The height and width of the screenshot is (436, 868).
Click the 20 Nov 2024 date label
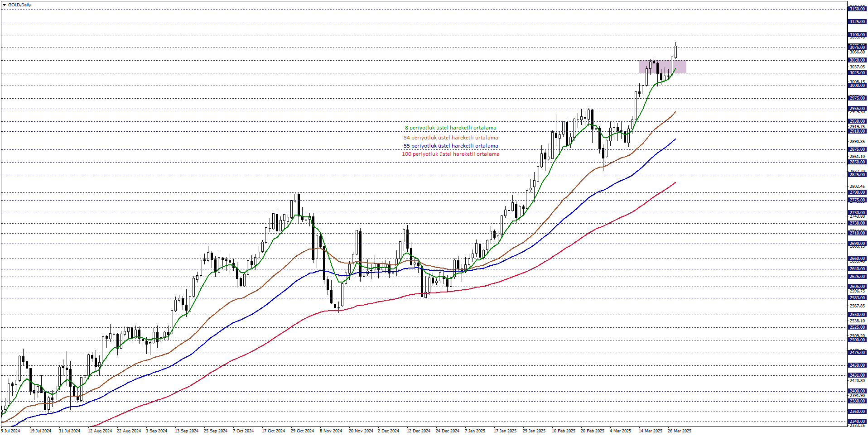point(361,431)
